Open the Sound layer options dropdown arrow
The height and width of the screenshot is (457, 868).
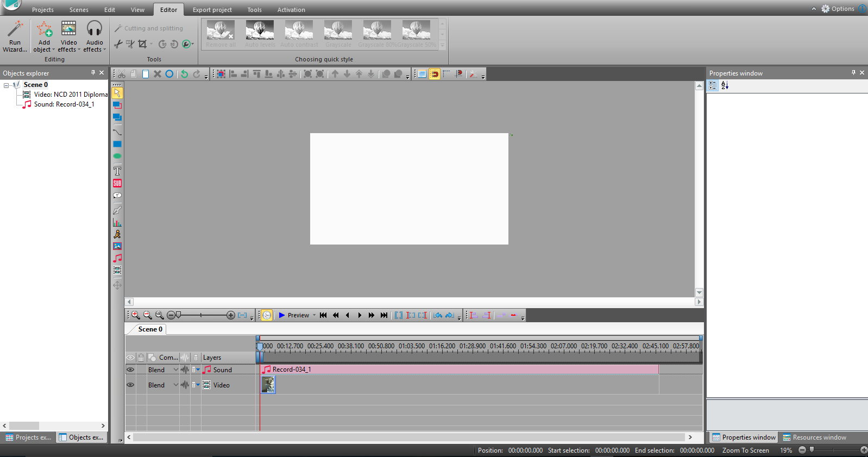[x=198, y=370]
